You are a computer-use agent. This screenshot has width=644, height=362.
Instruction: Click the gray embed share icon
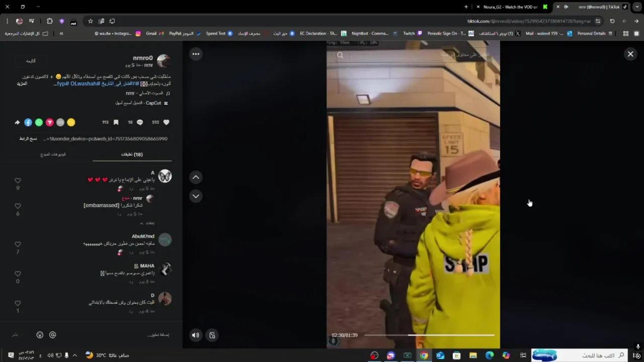tap(60, 122)
